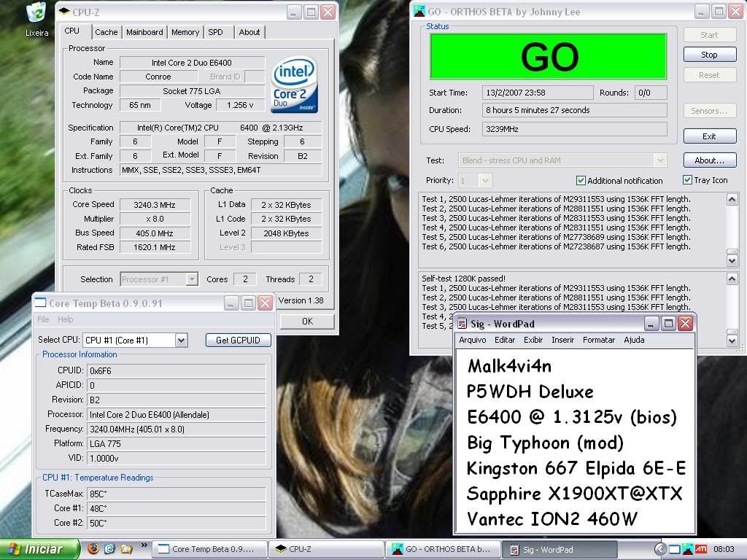Open the Formatar menu in WordPad
Viewport: 747px width, 560px height.
coord(598,340)
